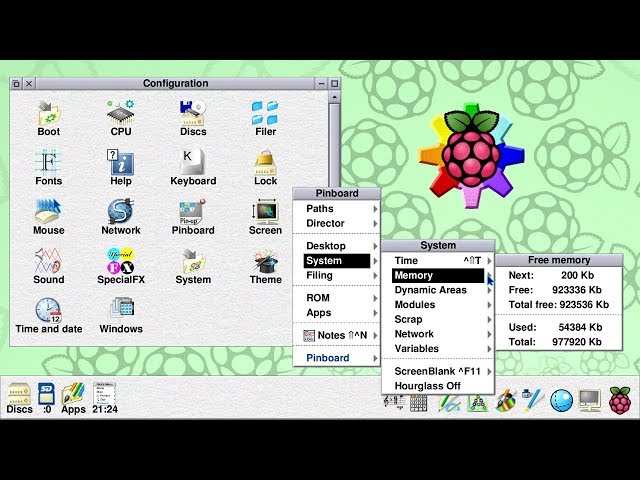The width and height of the screenshot is (640, 480).
Task: Open System icon in the Configuration window
Action: click(193, 267)
